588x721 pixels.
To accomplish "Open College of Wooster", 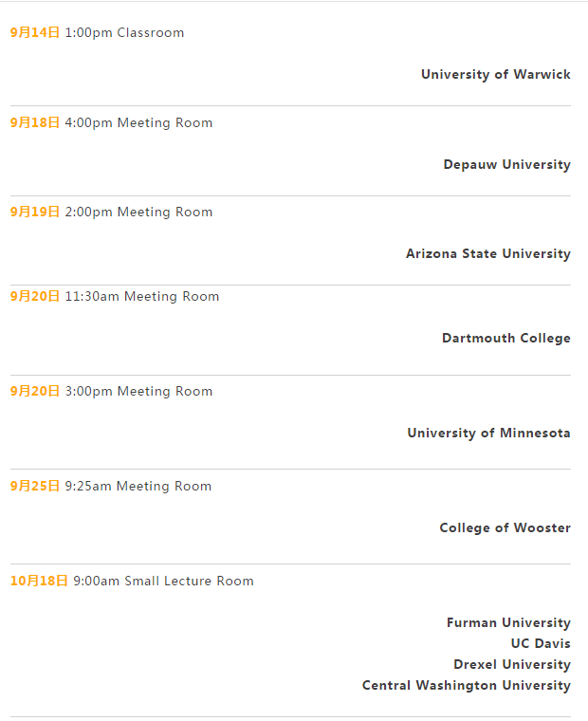I will pyautogui.click(x=505, y=527).
